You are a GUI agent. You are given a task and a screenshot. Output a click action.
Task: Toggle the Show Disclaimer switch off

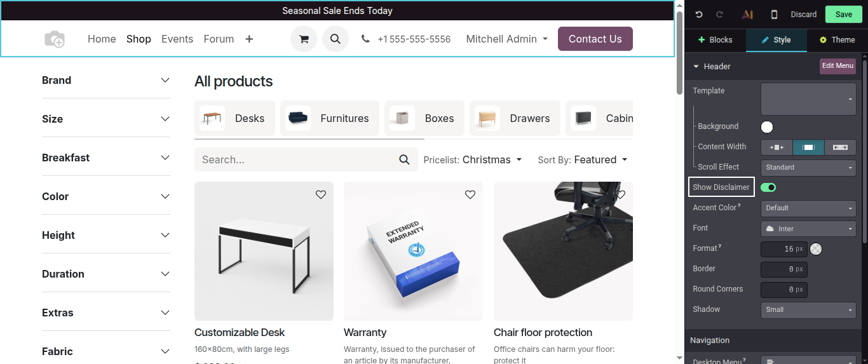[768, 187]
